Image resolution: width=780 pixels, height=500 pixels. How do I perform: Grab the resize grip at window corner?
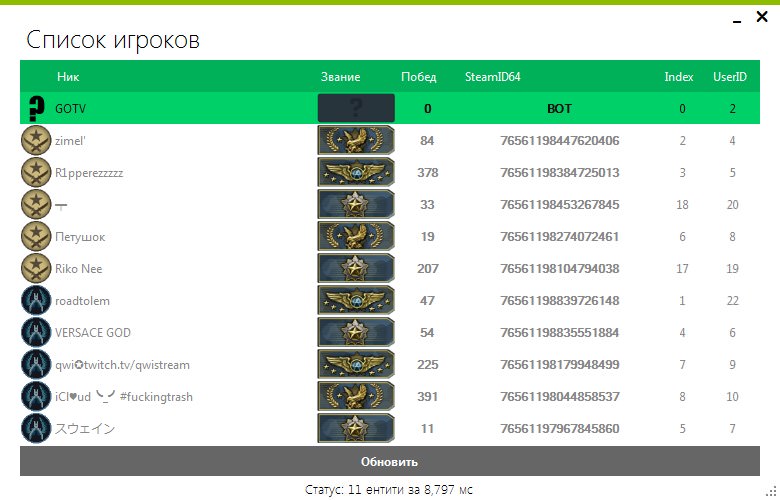(772, 492)
